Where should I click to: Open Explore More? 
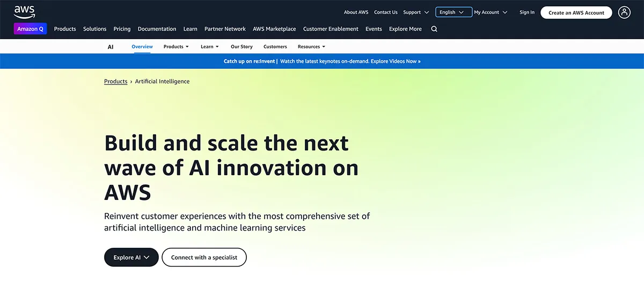(x=405, y=29)
